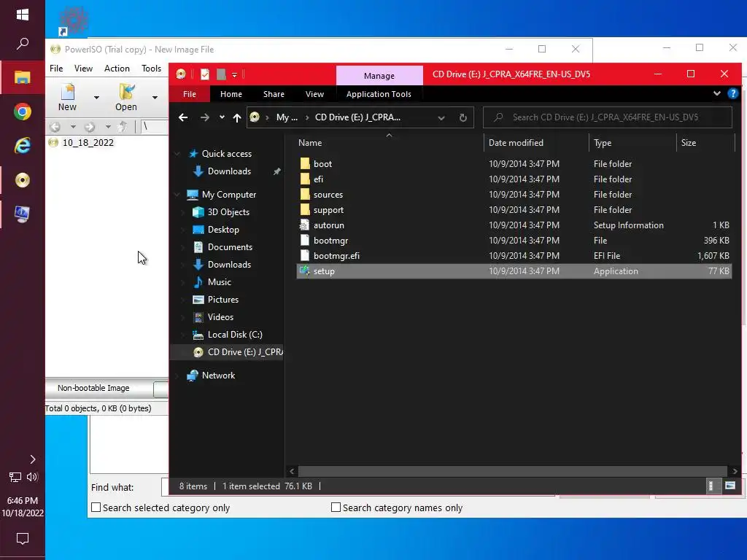The width and height of the screenshot is (747, 560).
Task: Open the Action menu in PowerISO
Action: point(117,68)
